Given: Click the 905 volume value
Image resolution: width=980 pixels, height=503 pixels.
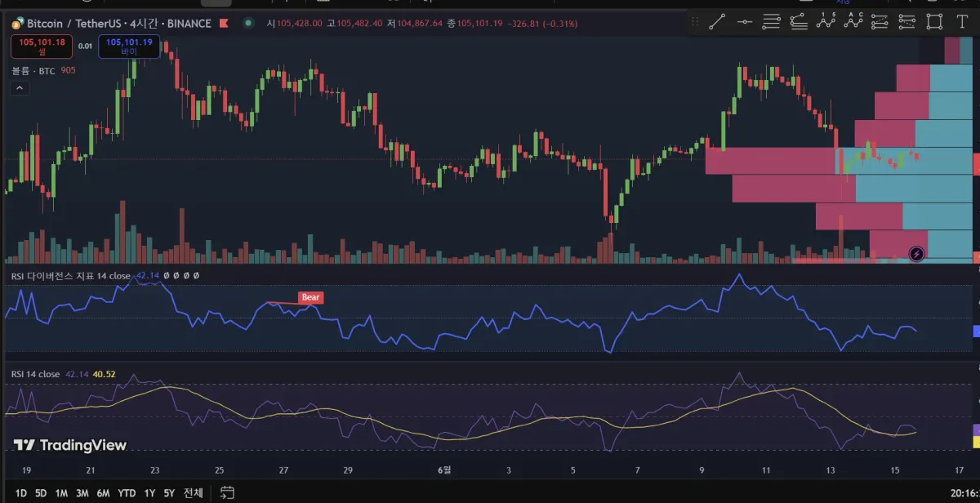Looking at the screenshot, I should pos(68,71).
